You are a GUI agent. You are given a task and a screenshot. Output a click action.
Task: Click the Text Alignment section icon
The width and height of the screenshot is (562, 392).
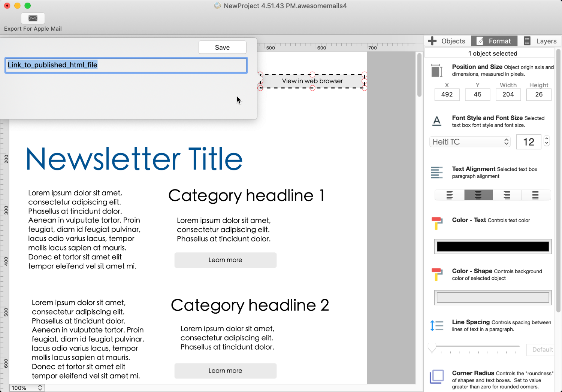437,173
